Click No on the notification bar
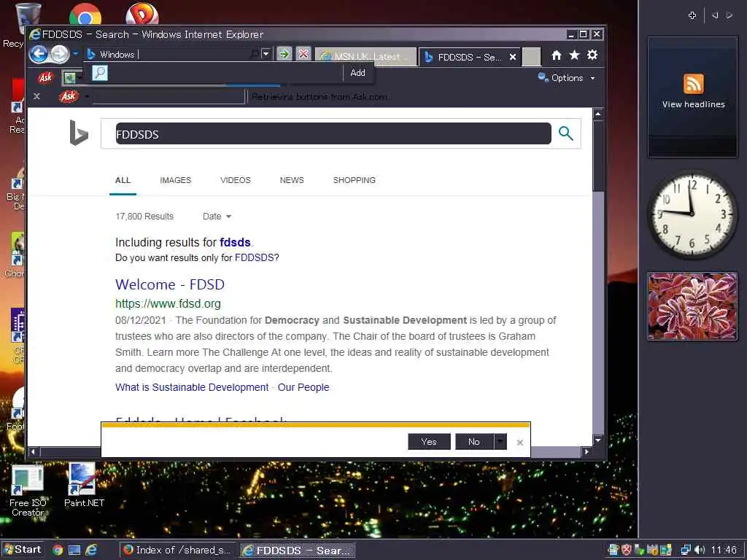The width and height of the screenshot is (747, 560). pos(474,442)
